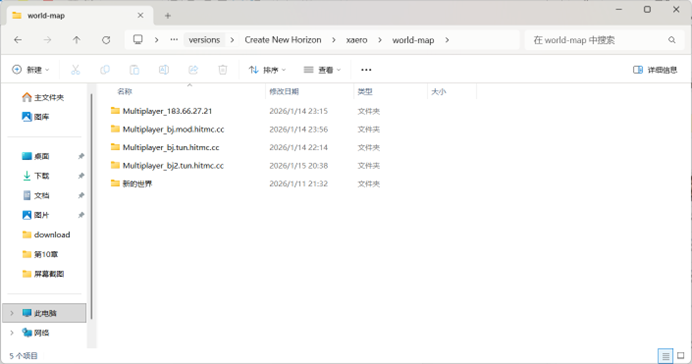Open 图片 (Pictures) in sidebar
The height and width of the screenshot is (364, 692).
[x=36, y=215]
